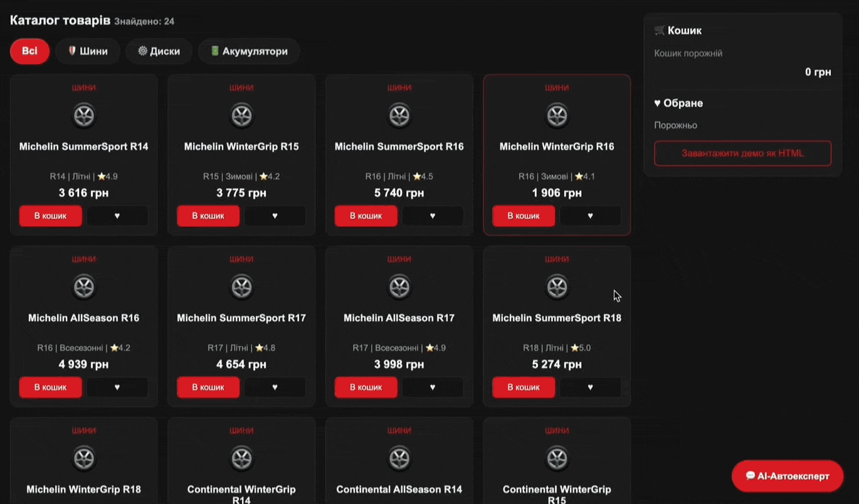This screenshot has height=504, width=859.
Task: Click the Michelin SummerSport R18 title
Action: pyautogui.click(x=557, y=318)
